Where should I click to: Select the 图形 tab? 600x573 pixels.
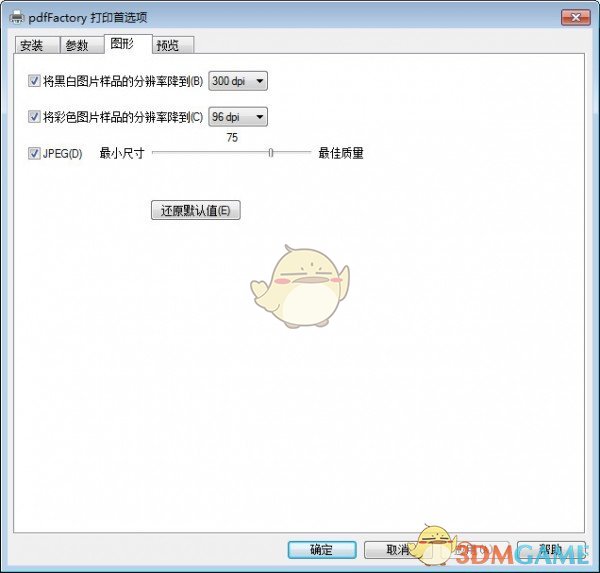point(125,44)
